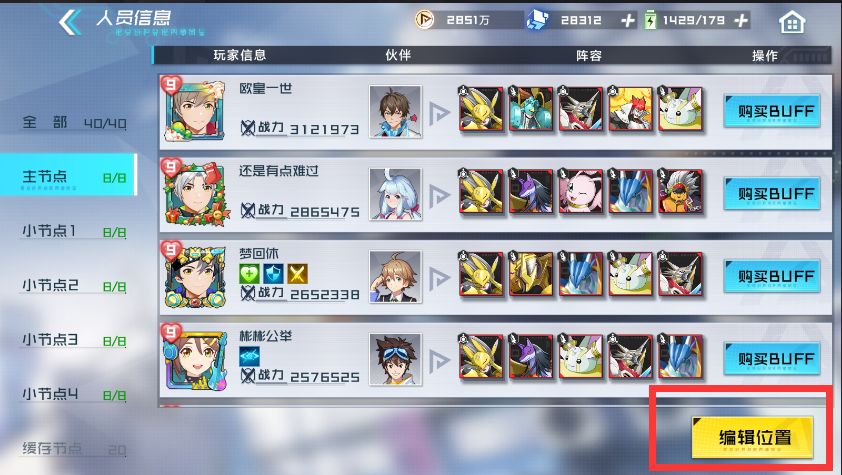
Task: Click the green heart buff icon under 梦回休
Action: 249,274
